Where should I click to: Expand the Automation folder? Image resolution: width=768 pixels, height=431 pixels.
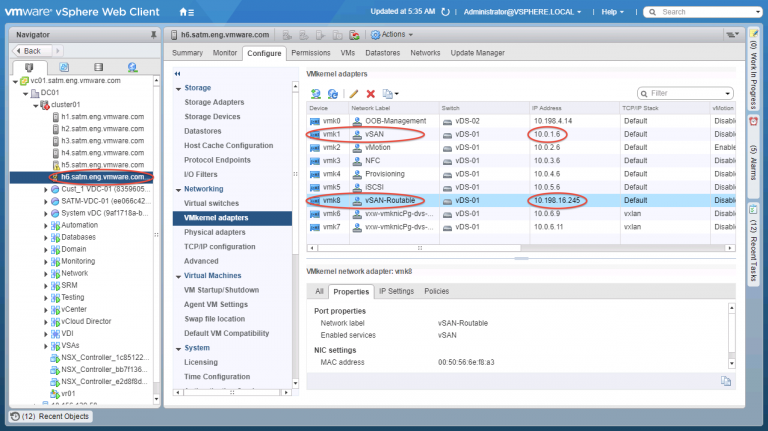click(46, 225)
